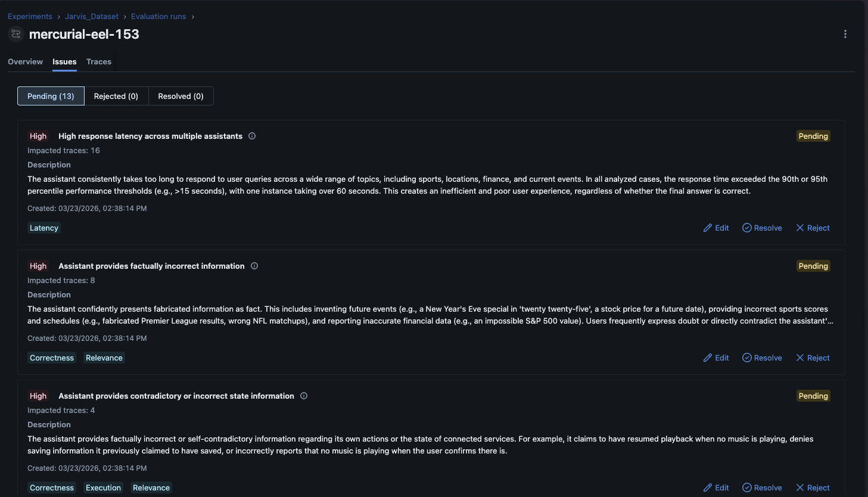The height and width of the screenshot is (497, 868).
Task: Go to Experiments breadcrumb link
Action: coord(30,16)
